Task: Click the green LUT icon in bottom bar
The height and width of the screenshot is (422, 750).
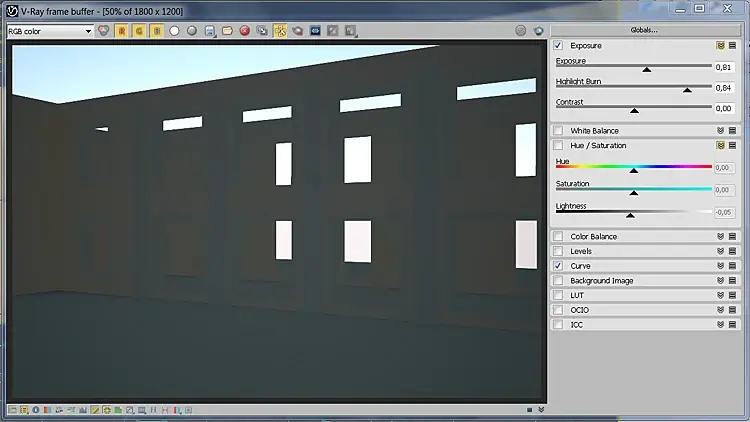Action: pyautogui.click(x=118, y=410)
